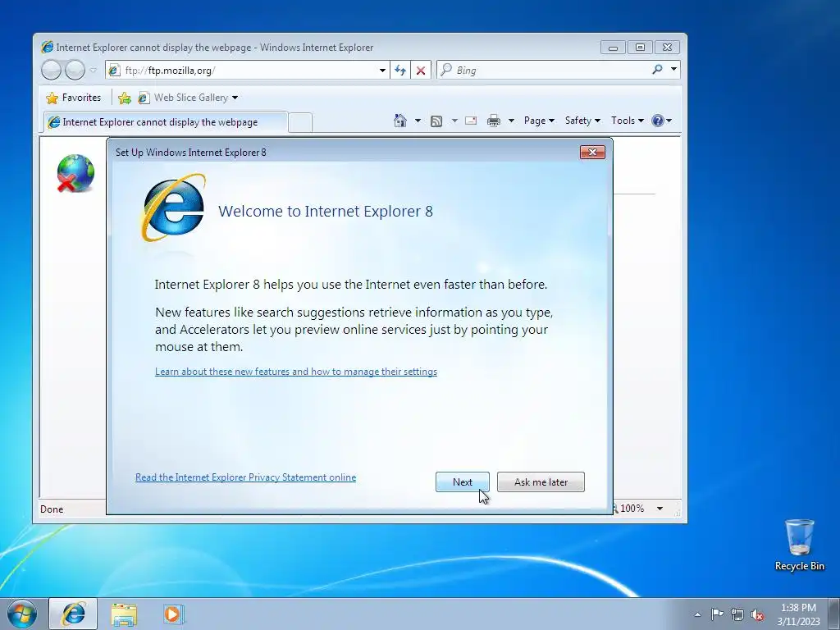840x630 pixels.
Task: Click the Next button in setup dialog
Action: [463, 482]
